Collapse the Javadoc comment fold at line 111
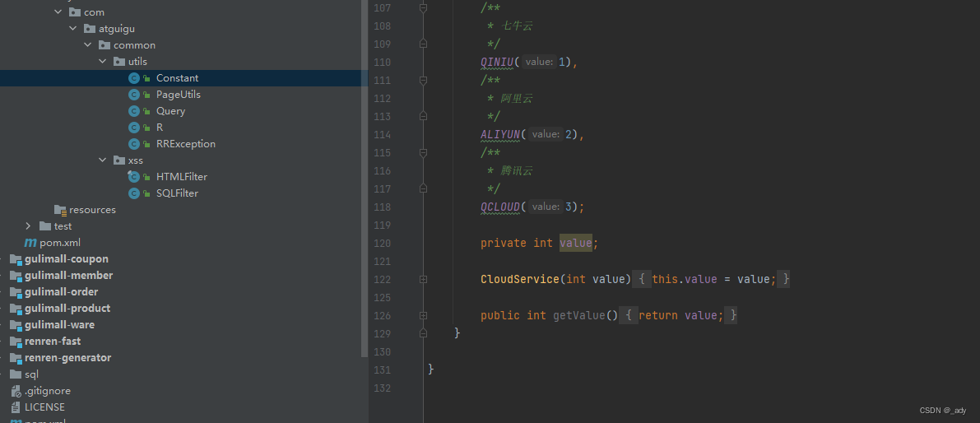Image resolution: width=980 pixels, height=423 pixels. [423, 81]
